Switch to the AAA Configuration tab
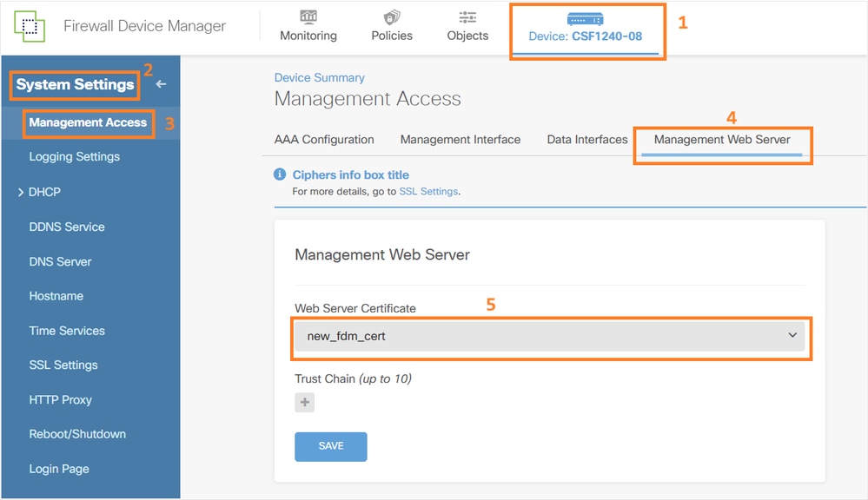Viewport: 868px width, 500px height. 324,140
